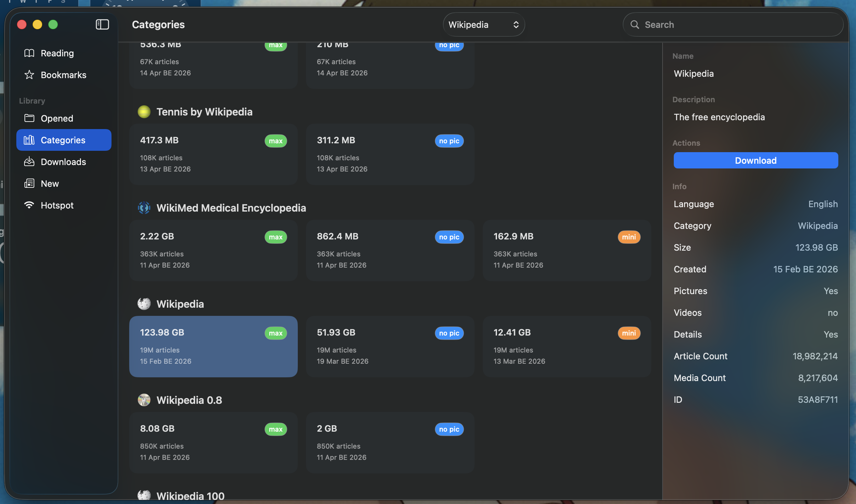This screenshot has height=504, width=856.
Task: Click the Wikipedia globe icon heading
Action: (x=144, y=304)
